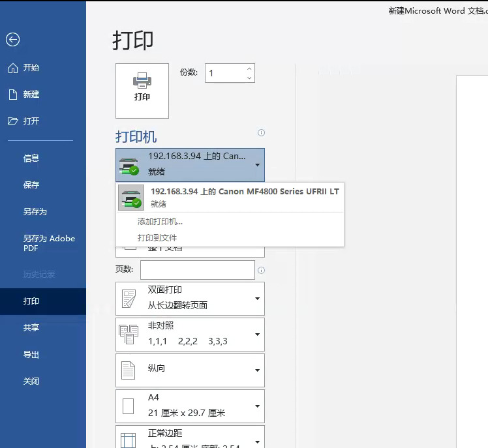Viewport: 488px width, 448px height.
Task: Click the margins icon in 正常边距
Action: pos(129,441)
